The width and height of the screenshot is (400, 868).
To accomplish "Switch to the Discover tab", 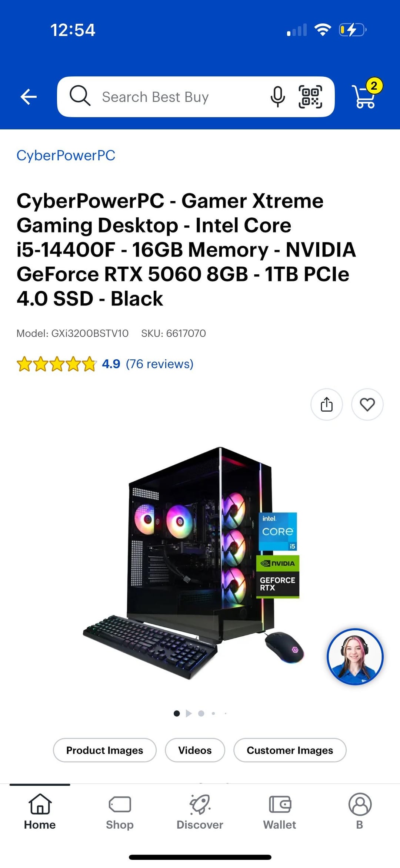I will pyautogui.click(x=200, y=812).
